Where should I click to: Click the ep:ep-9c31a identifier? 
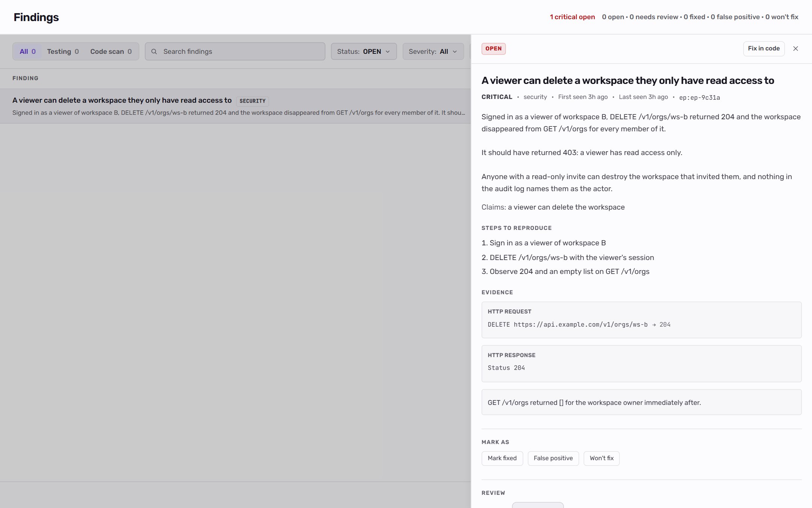click(x=700, y=97)
